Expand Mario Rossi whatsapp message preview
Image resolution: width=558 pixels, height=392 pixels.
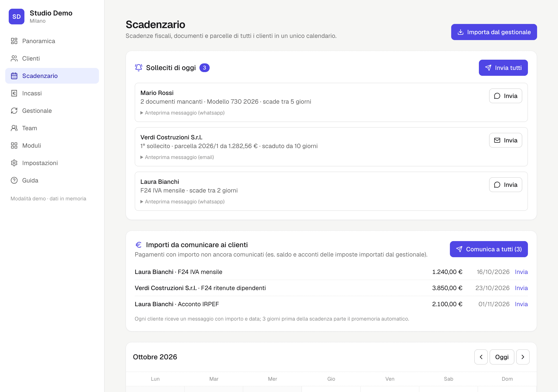click(182, 113)
